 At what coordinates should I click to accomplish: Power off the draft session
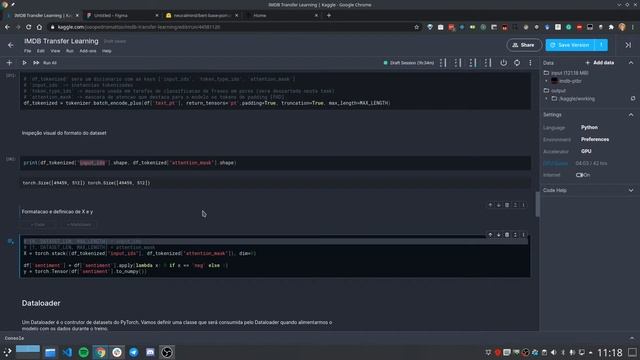pyautogui.click(x=503, y=63)
